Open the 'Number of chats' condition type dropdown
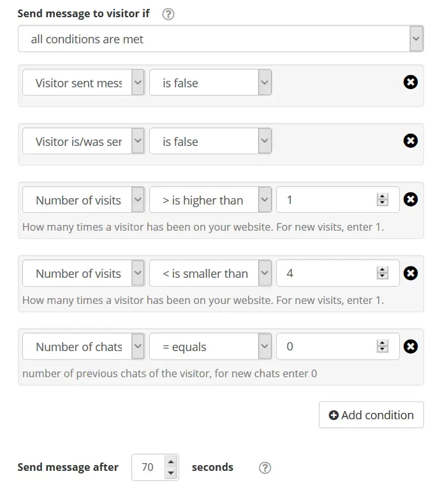The height and width of the screenshot is (504, 440). coord(84,347)
